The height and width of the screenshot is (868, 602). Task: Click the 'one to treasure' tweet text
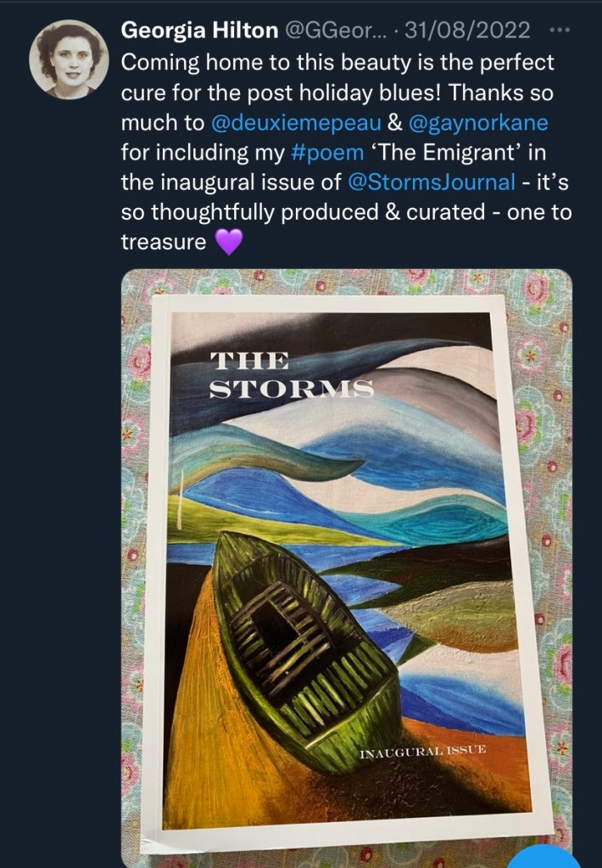point(346,227)
